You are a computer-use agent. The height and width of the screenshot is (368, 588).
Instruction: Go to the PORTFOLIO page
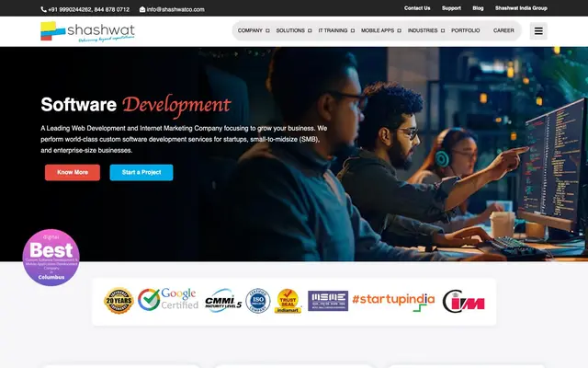pos(466,30)
